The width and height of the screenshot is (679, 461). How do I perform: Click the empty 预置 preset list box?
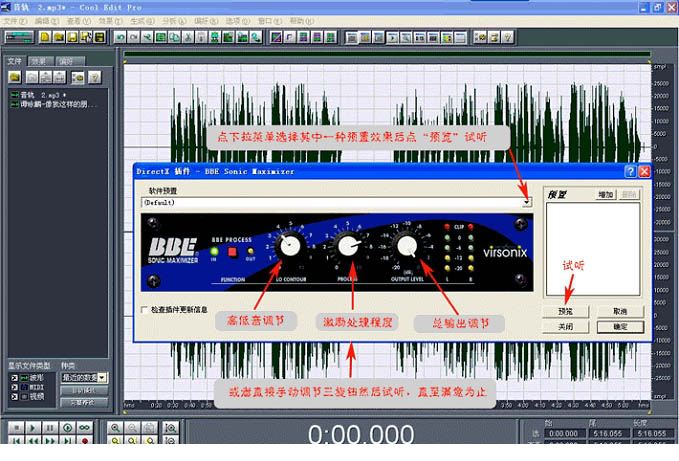point(593,249)
